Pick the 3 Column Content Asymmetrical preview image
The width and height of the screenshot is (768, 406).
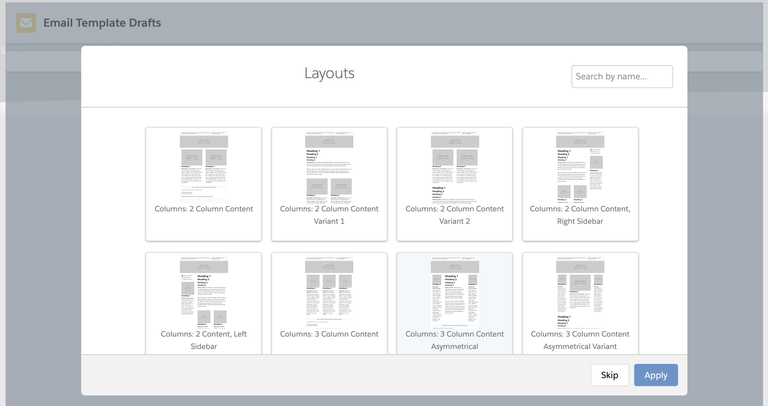[455, 292]
